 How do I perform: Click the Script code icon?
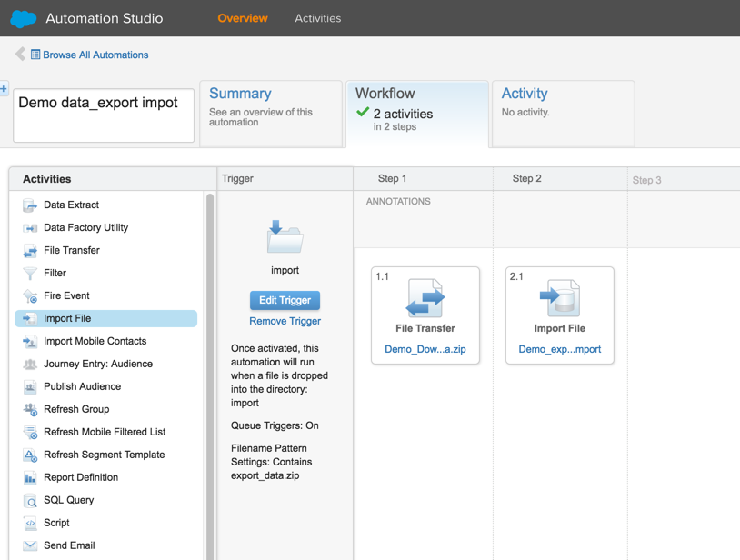[30, 523]
